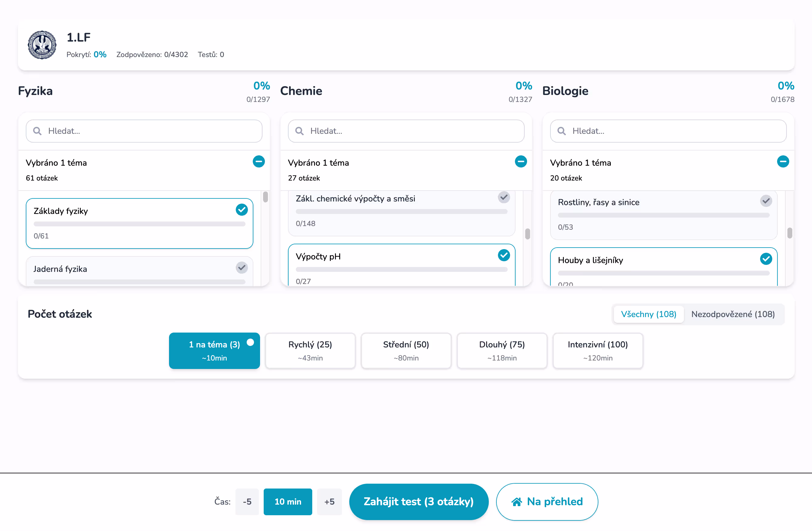Uncheck the Základy fyziky topic
Viewport: 812px width, 531px height.
[242, 210]
